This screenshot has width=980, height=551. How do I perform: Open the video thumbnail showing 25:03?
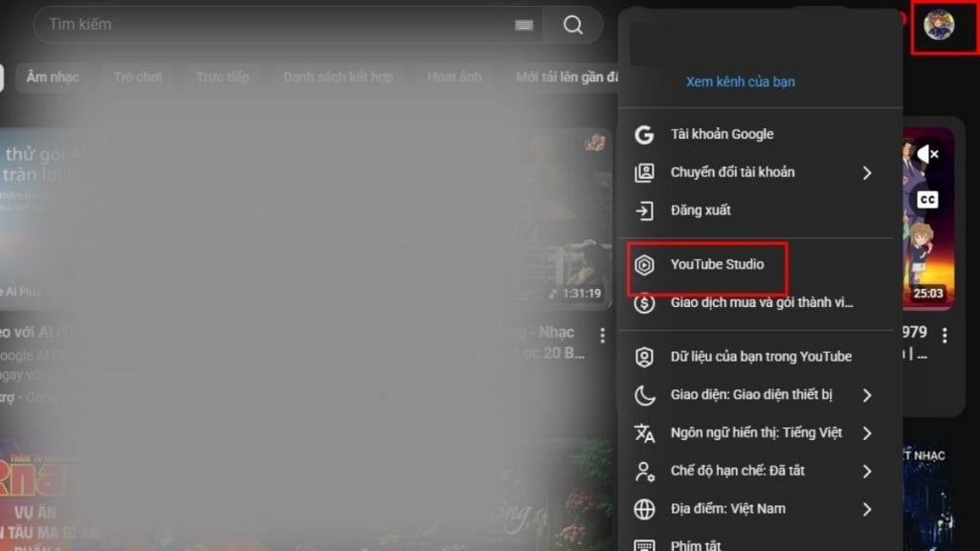pos(928,219)
